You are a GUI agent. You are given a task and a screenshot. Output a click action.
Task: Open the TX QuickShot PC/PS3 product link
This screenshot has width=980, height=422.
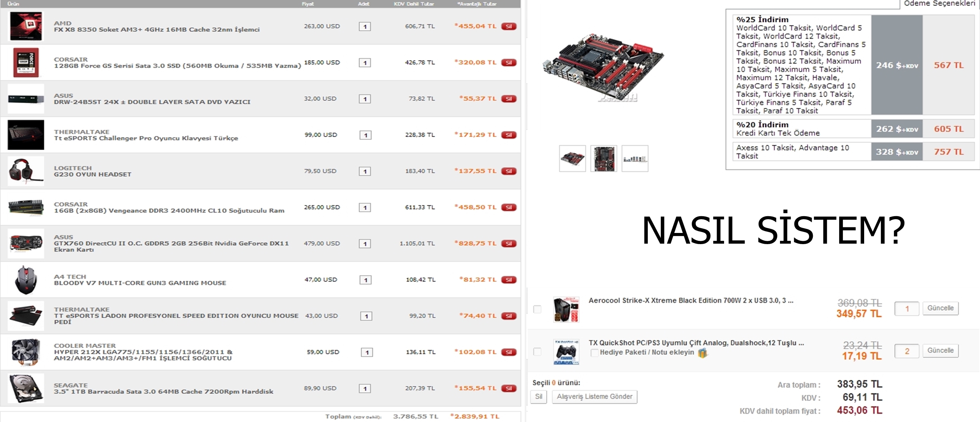click(696, 342)
